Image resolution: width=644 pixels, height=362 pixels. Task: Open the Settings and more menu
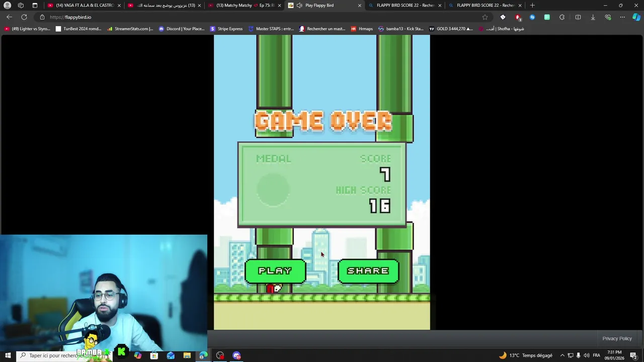[x=622, y=17]
